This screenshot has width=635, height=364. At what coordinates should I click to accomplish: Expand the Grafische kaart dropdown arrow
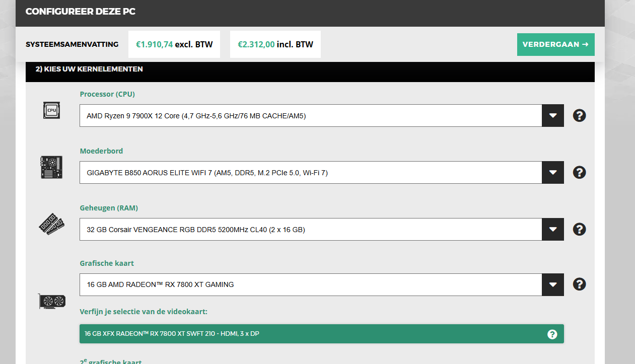tap(553, 284)
